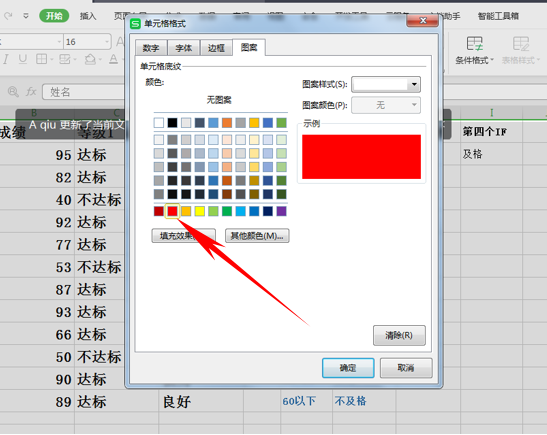Select the yellow color swatch

(200, 211)
